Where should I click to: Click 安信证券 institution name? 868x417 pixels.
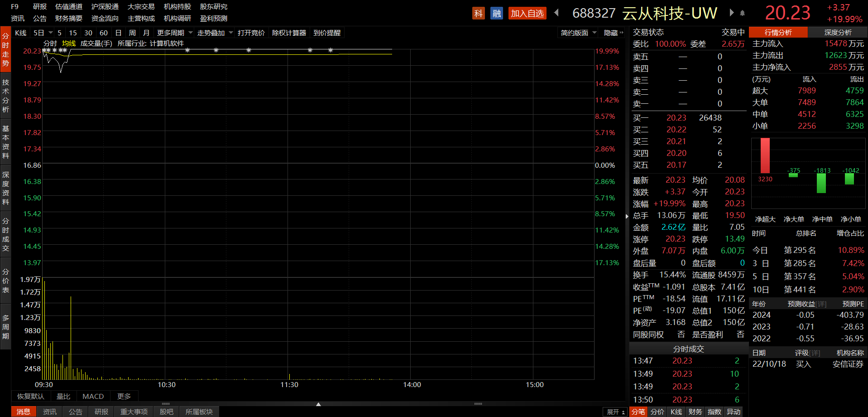point(848,364)
